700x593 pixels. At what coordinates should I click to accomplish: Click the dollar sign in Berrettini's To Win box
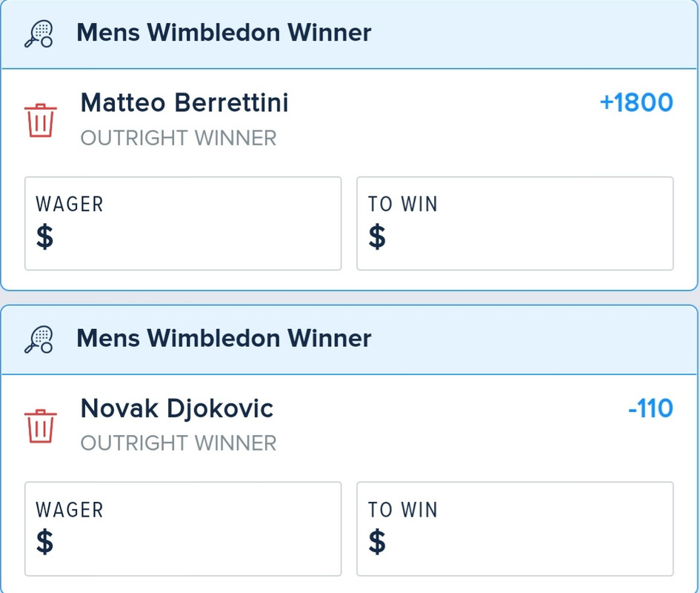[x=377, y=236]
